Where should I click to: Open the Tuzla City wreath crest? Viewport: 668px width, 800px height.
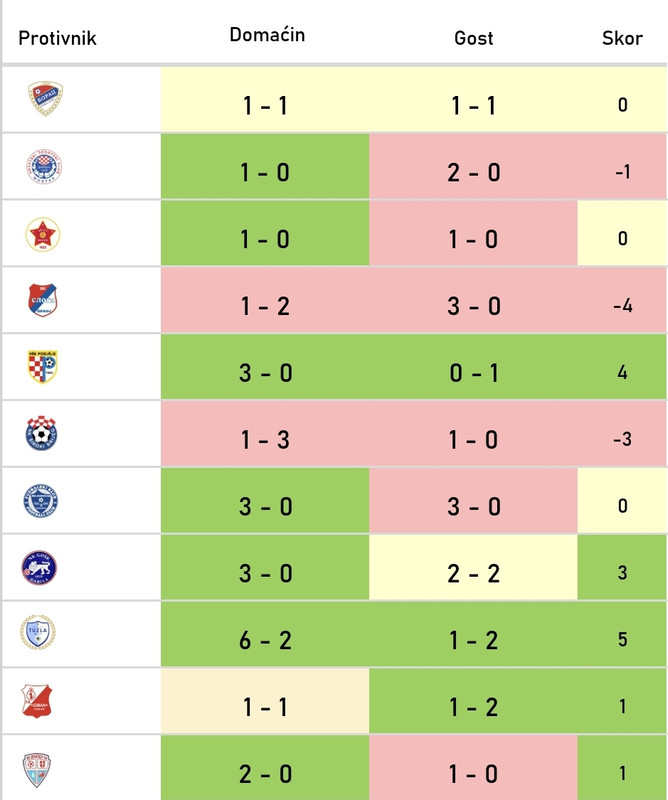pos(38,632)
